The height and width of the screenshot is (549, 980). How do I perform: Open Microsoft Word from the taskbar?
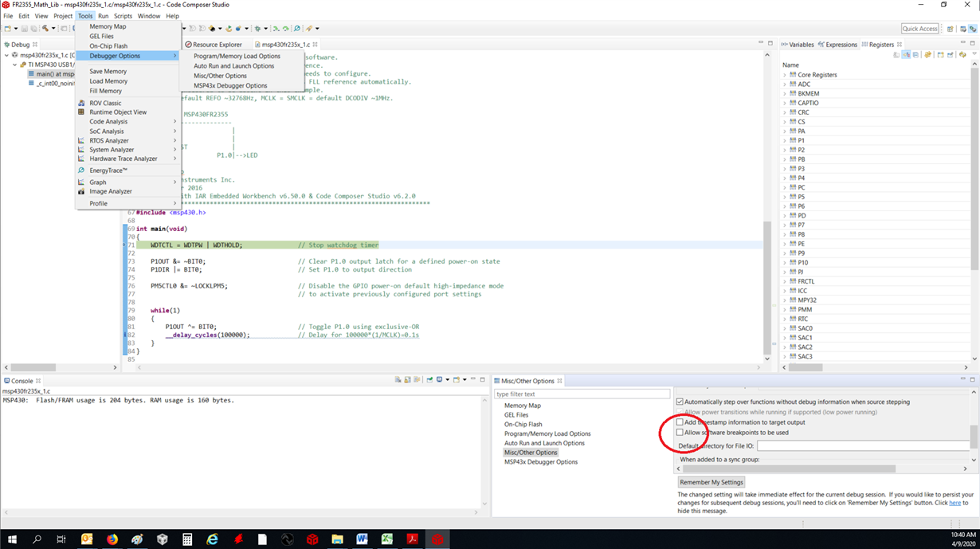(363, 539)
